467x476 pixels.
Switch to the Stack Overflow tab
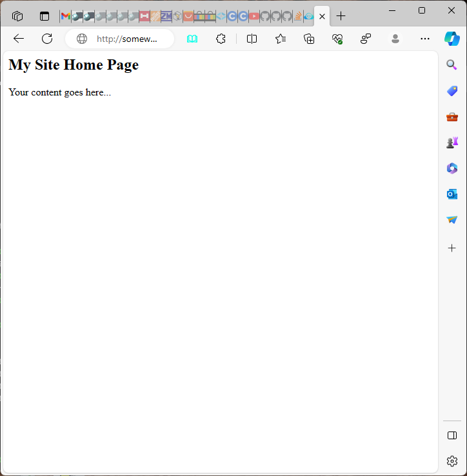click(297, 16)
